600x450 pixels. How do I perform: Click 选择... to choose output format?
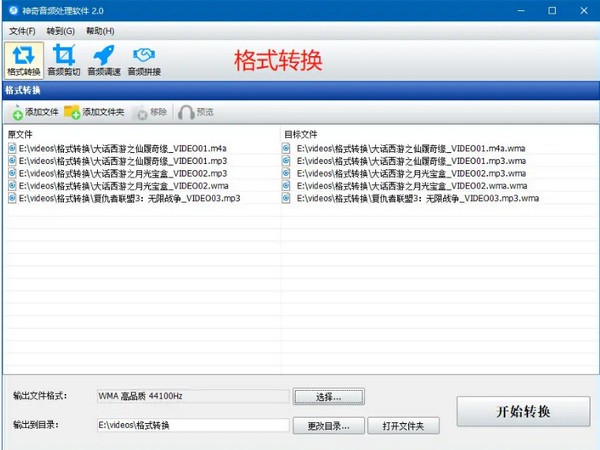point(328,397)
